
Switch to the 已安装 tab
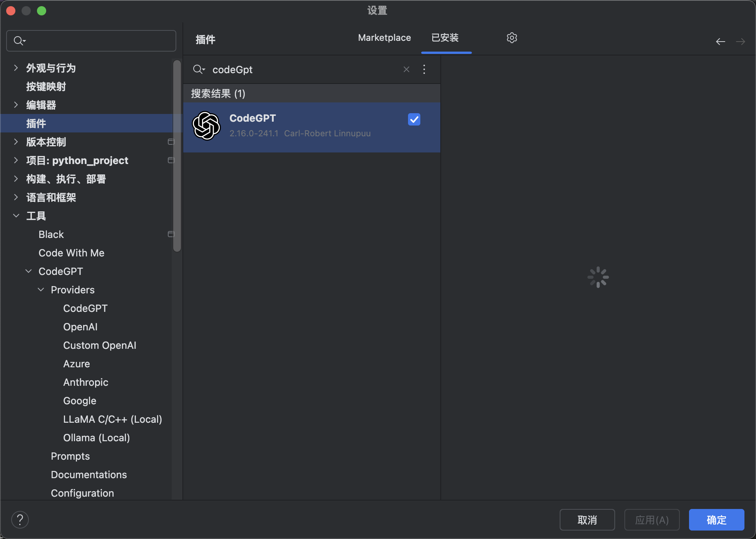click(x=445, y=37)
